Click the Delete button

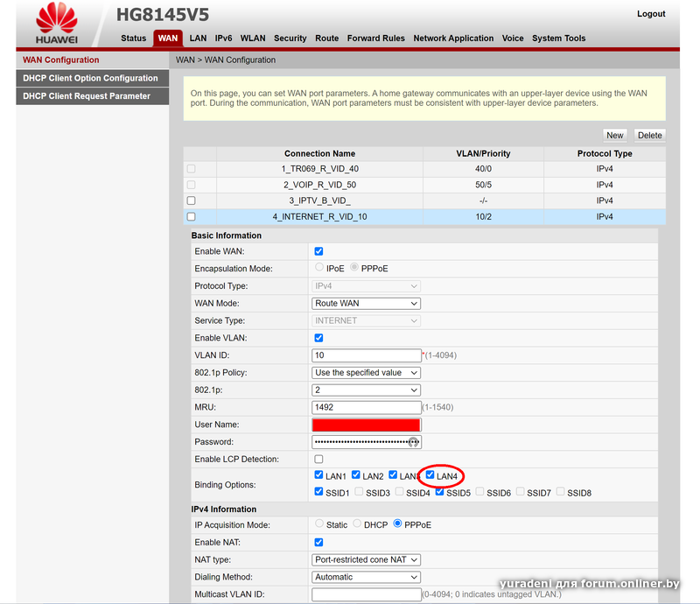[x=649, y=135]
